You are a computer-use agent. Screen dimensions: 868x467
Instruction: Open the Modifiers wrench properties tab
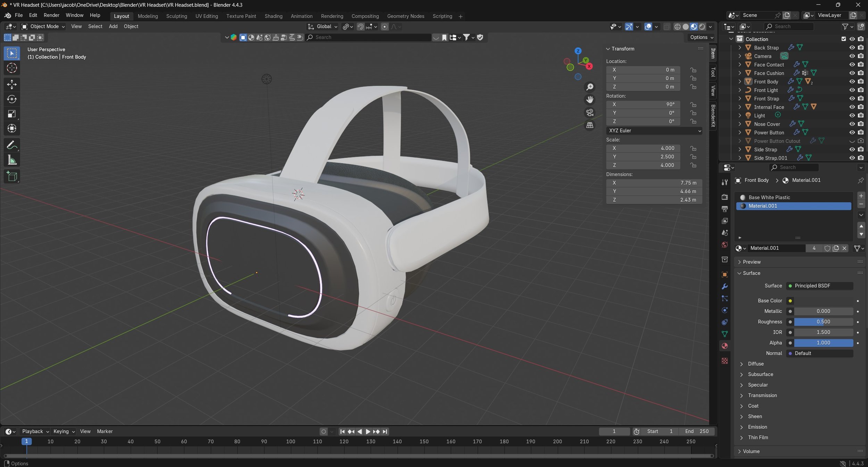pos(725,287)
